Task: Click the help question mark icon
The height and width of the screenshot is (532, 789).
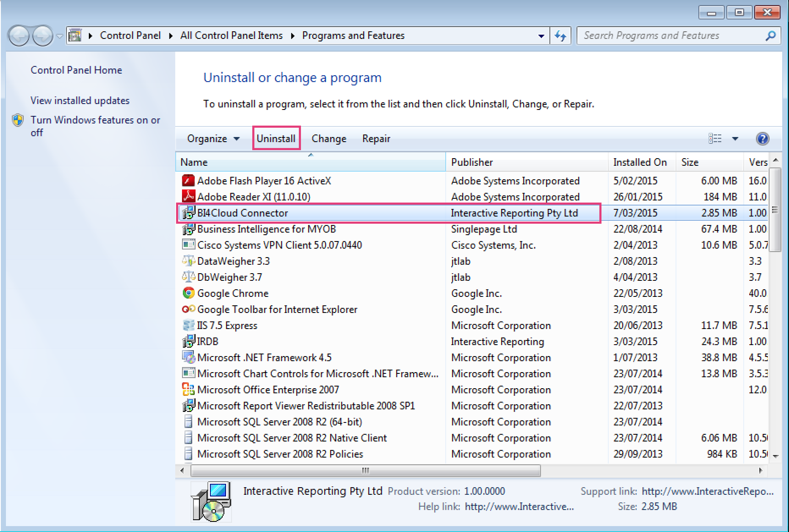Action: click(762, 139)
